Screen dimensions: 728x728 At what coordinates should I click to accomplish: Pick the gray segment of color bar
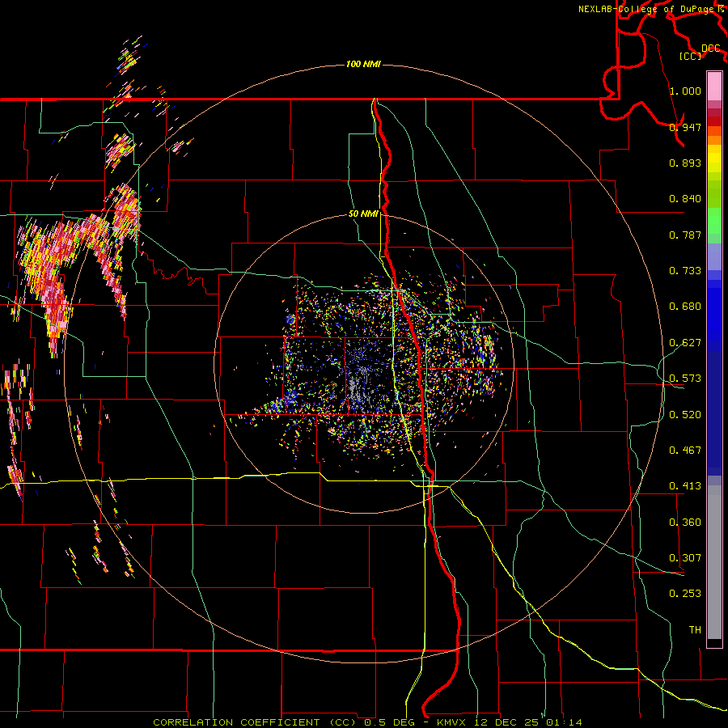(x=714, y=562)
